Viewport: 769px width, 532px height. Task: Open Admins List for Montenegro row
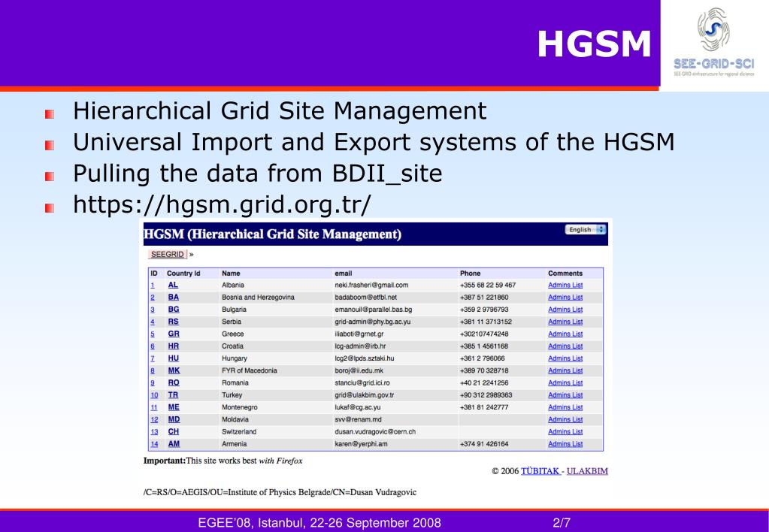click(x=565, y=408)
